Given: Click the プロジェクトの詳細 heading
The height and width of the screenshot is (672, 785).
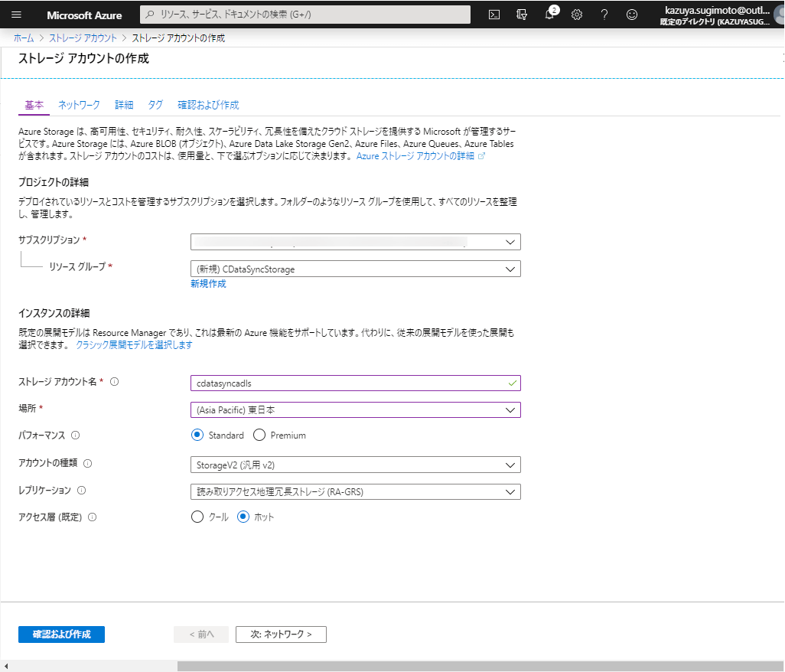Looking at the screenshot, I should 54,182.
